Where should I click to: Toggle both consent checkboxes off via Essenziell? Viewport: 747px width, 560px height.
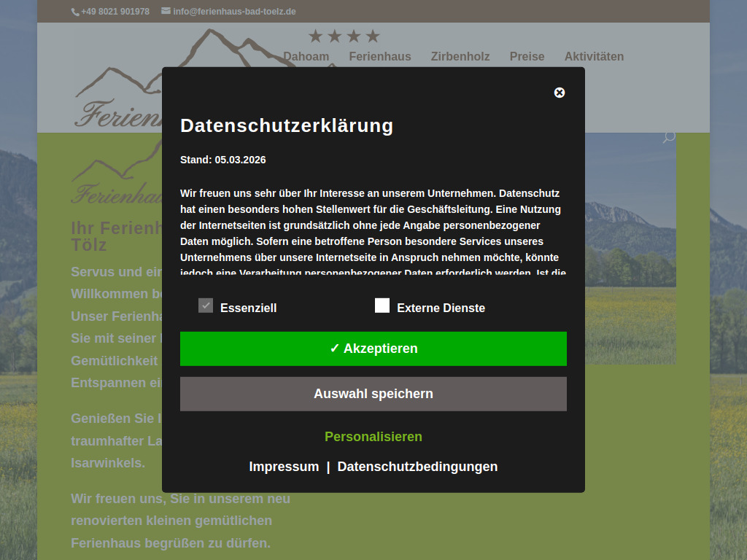click(205, 306)
